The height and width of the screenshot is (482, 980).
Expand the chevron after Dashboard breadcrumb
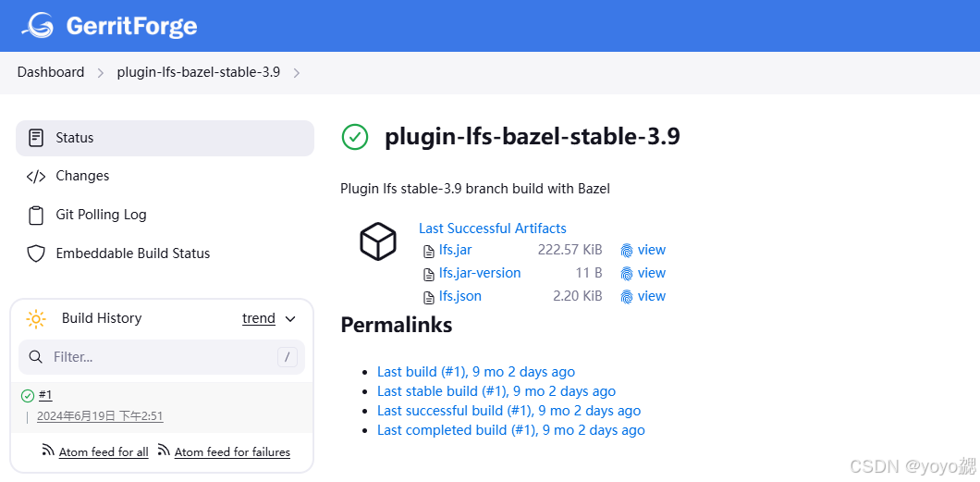pyautogui.click(x=101, y=73)
